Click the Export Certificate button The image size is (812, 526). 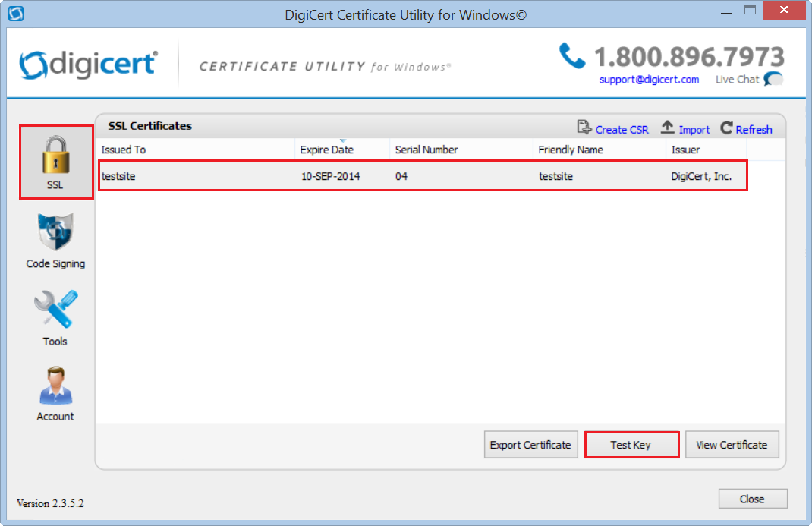tap(530, 445)
